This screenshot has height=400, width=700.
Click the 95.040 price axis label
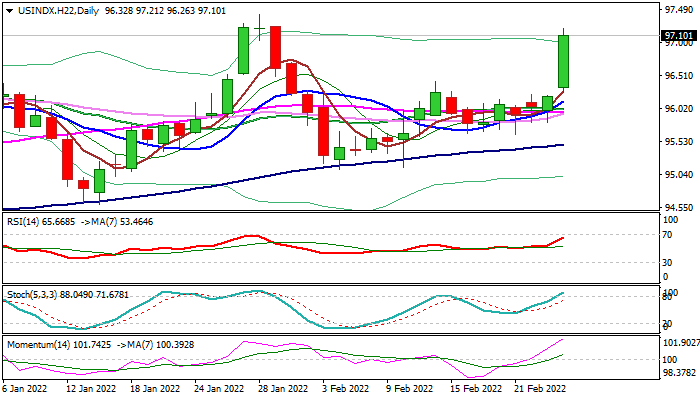679,175
